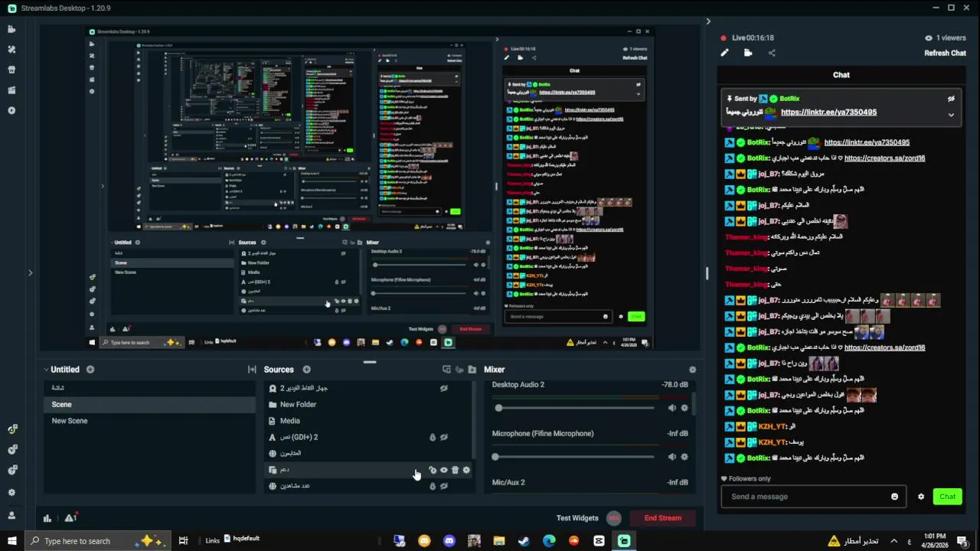Toggle lock of نص (GDI+) 2 source
Screen dimensions: 980x551
click(x=432, y=438)
